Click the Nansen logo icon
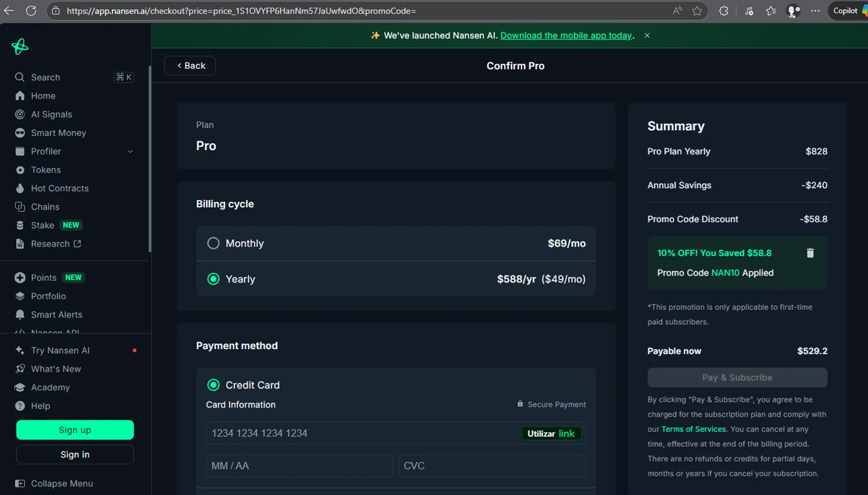This screenshot has height=495, width=868. click(x=20, y=46)
